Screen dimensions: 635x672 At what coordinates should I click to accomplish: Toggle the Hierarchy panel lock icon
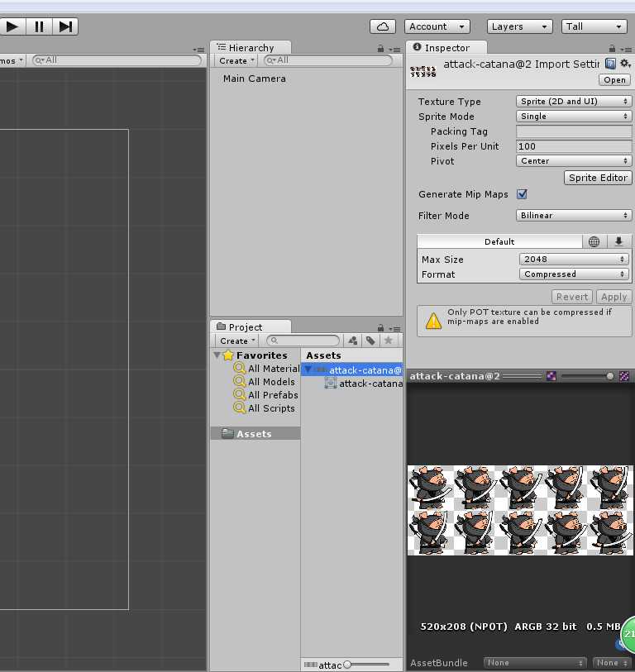point(380,49)
